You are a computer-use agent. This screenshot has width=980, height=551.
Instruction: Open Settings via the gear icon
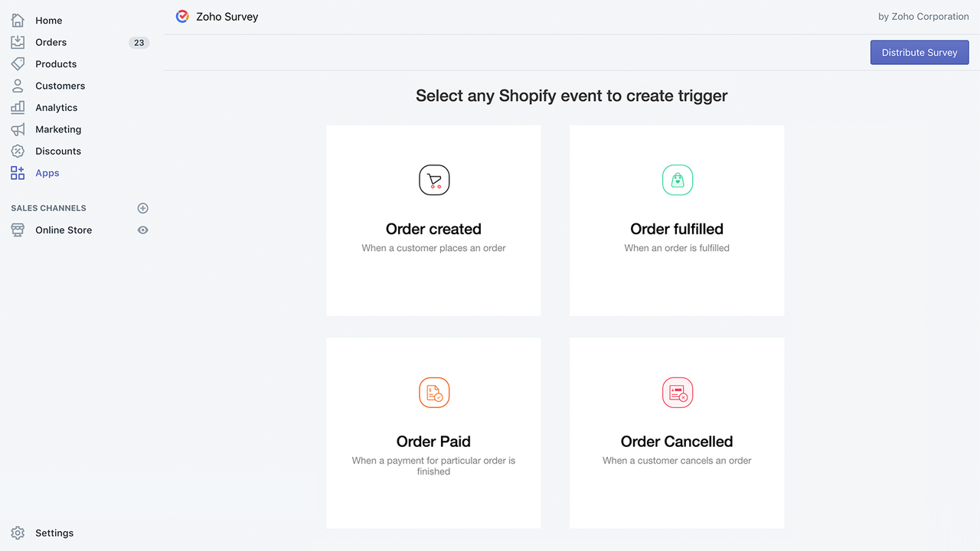pyautogui.click(x=17, y=533)
